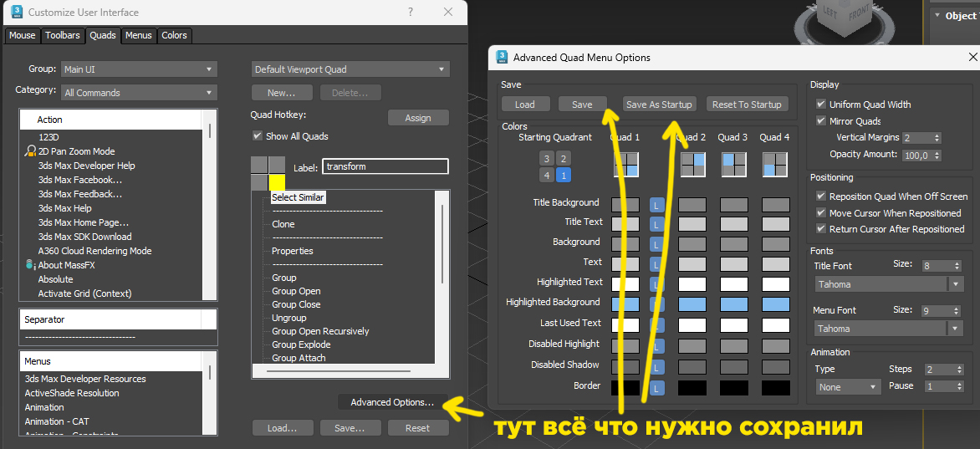
Task: Select Group Explode in quad menu list
Action: pyautogui.click(x=301, y=344)
